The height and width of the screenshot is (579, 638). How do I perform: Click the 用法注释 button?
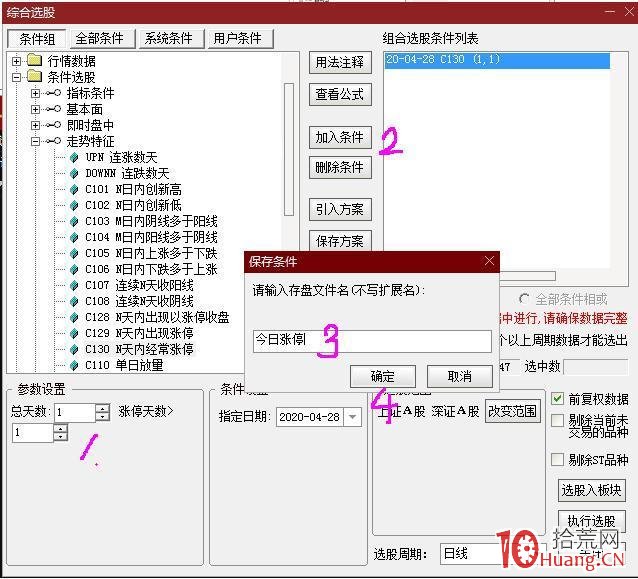(340, 63)
